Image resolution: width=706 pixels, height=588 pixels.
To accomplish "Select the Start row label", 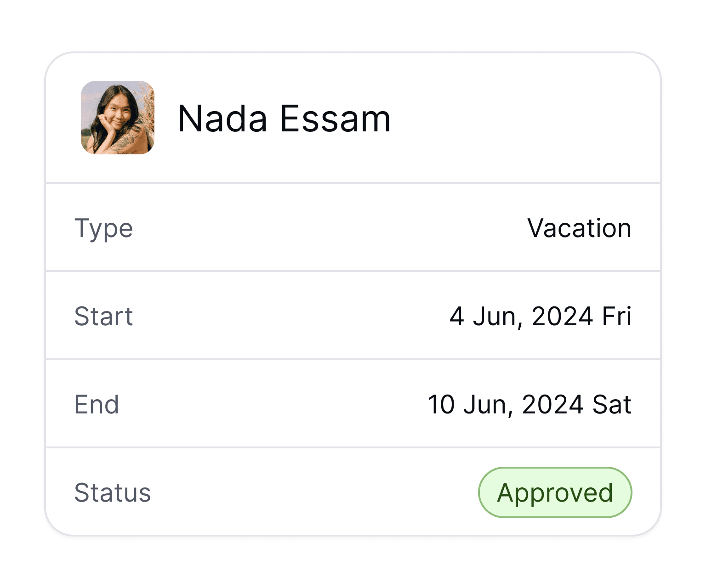I will click(x=103, y=317).
